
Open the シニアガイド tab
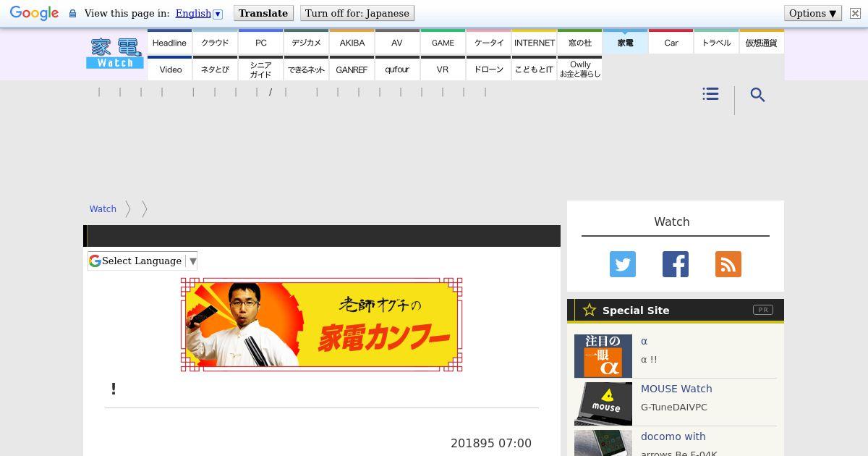click(260, 69)
